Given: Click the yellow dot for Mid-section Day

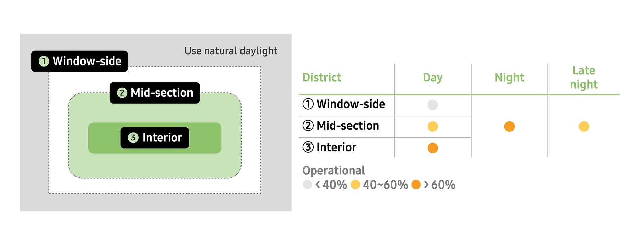Looking at the screenshot, I should (433, 126).
